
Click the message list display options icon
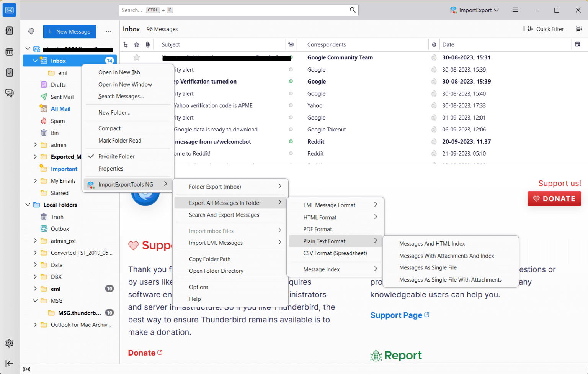click(x=579, y=29)
